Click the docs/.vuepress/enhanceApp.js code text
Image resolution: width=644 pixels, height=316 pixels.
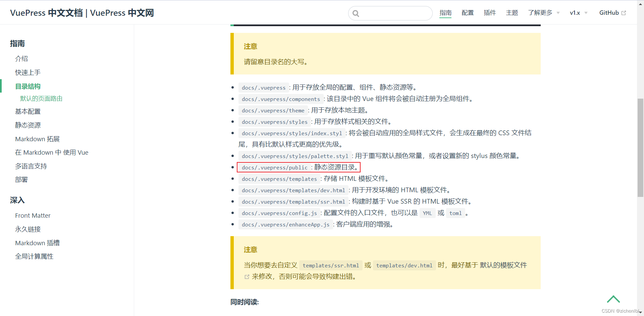click(285, 224)
